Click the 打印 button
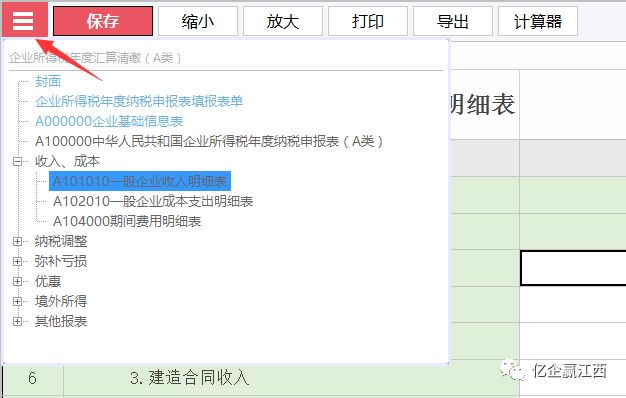 pos(368,21)
